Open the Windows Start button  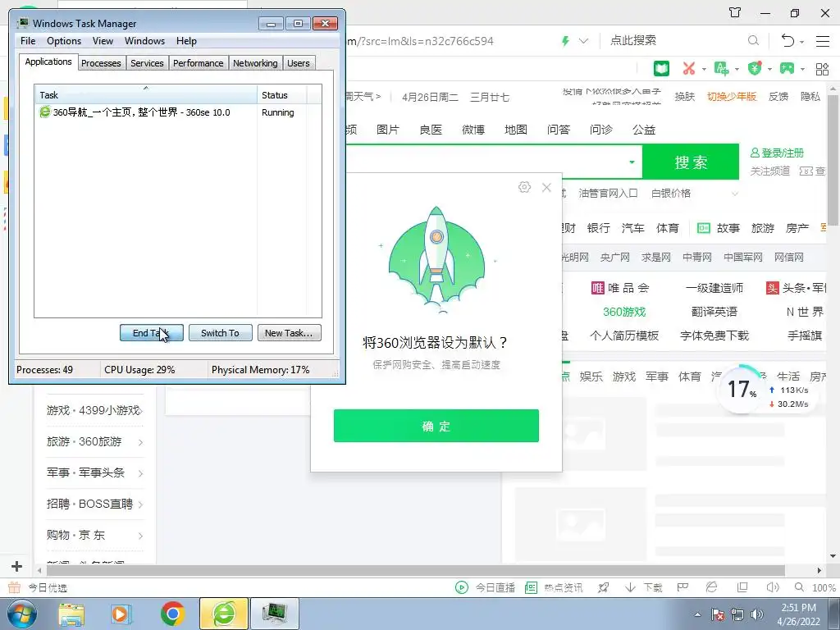22,614
